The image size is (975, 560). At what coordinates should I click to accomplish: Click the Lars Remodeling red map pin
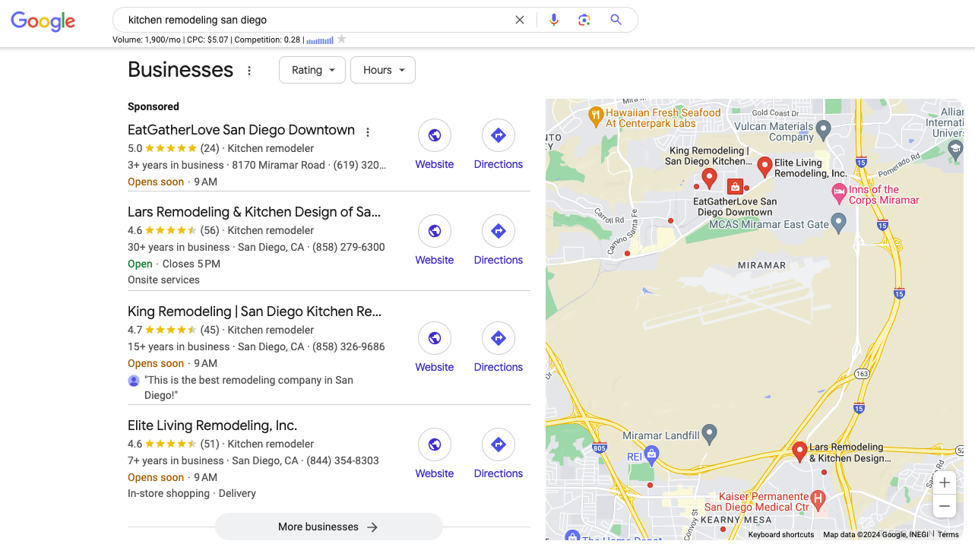[799, 452]
